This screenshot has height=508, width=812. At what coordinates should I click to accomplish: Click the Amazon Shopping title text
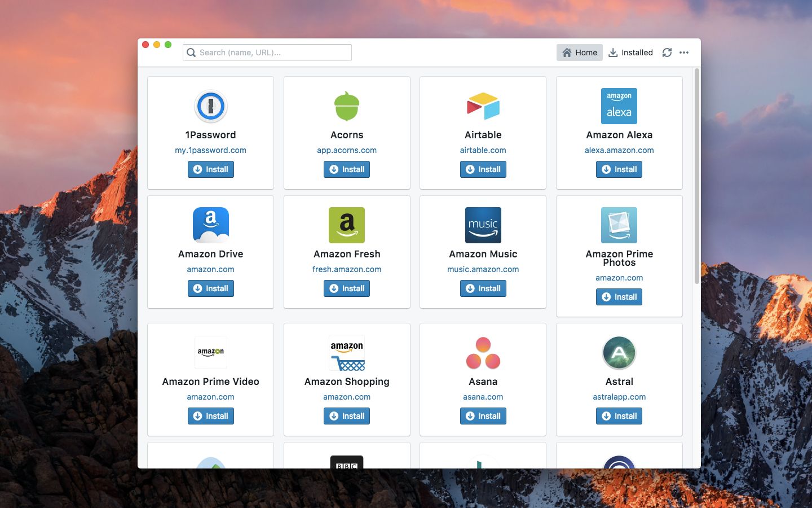click(347, 382)
